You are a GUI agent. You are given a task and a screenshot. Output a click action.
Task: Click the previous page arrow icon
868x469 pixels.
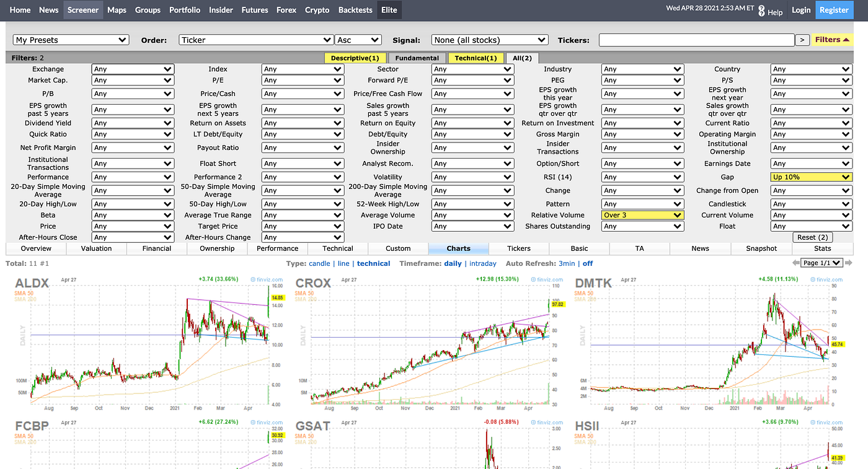coord(795,263)
